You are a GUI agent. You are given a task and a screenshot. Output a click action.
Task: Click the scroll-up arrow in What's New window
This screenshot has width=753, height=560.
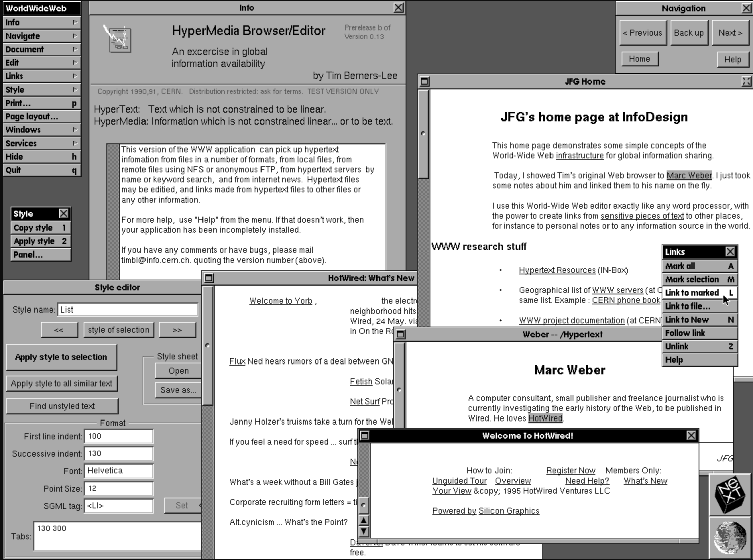(364, 521)
